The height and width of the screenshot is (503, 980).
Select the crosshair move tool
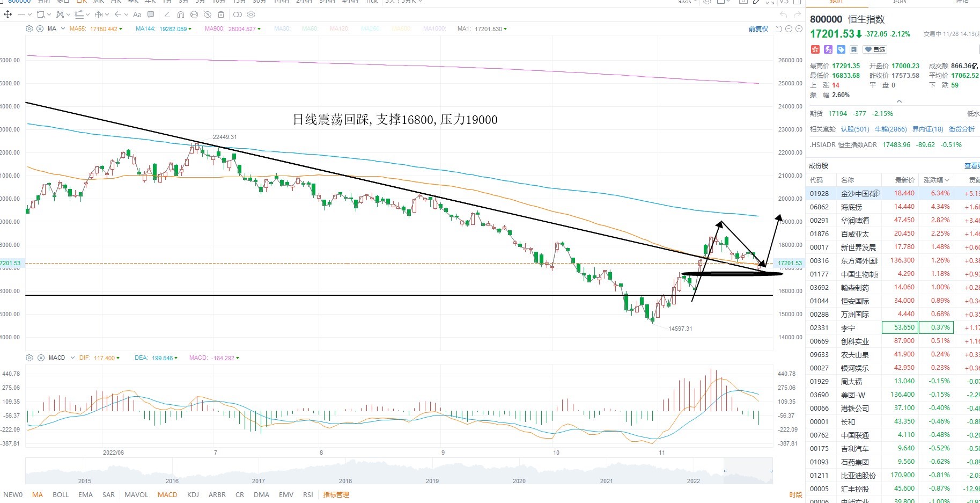point(8,14)
